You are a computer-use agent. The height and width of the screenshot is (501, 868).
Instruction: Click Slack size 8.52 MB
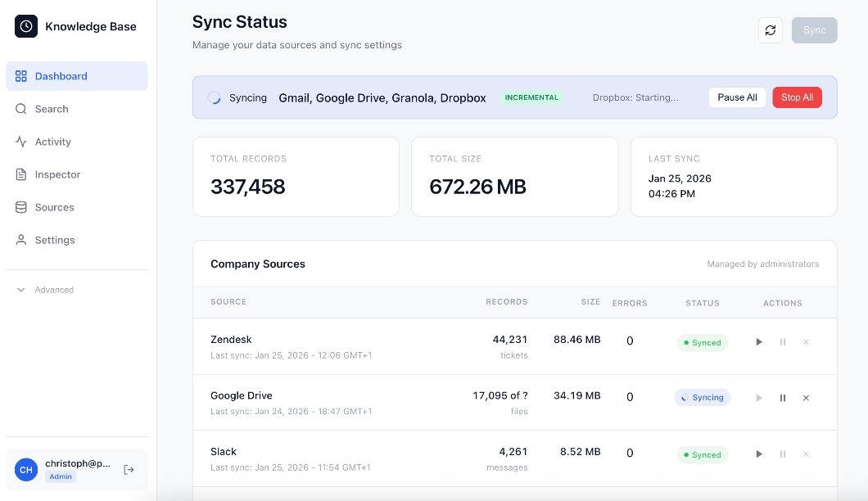[580, 452]
